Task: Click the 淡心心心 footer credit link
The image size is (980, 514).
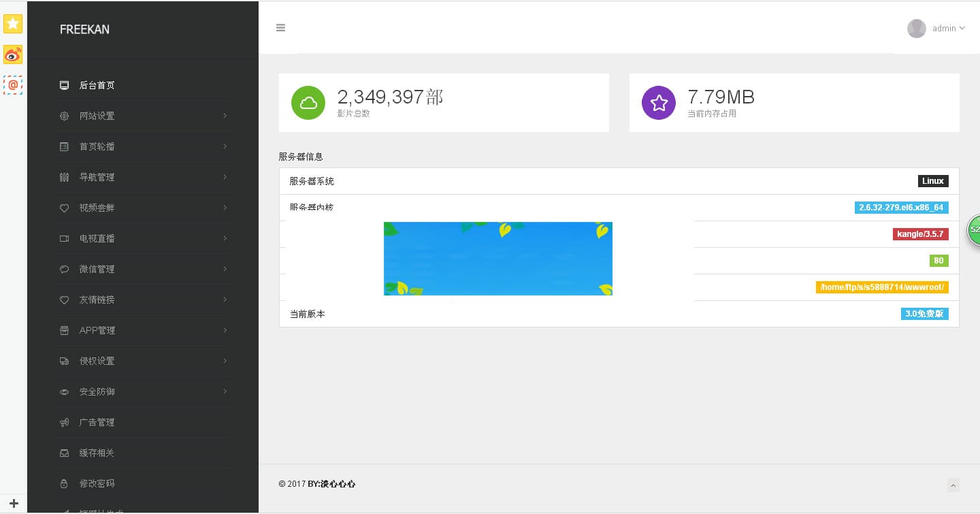Action: pyautogui.click(x=338, y=483)
